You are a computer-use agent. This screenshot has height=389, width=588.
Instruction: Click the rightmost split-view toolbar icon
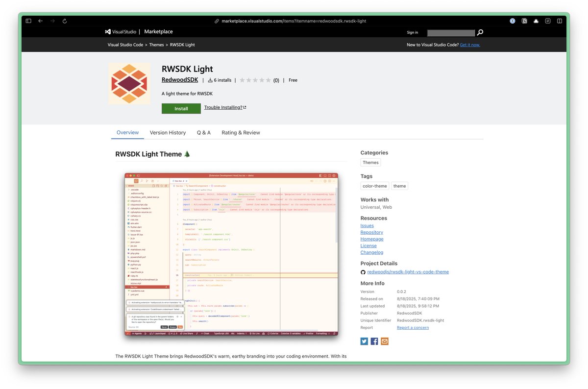point(560,21)
